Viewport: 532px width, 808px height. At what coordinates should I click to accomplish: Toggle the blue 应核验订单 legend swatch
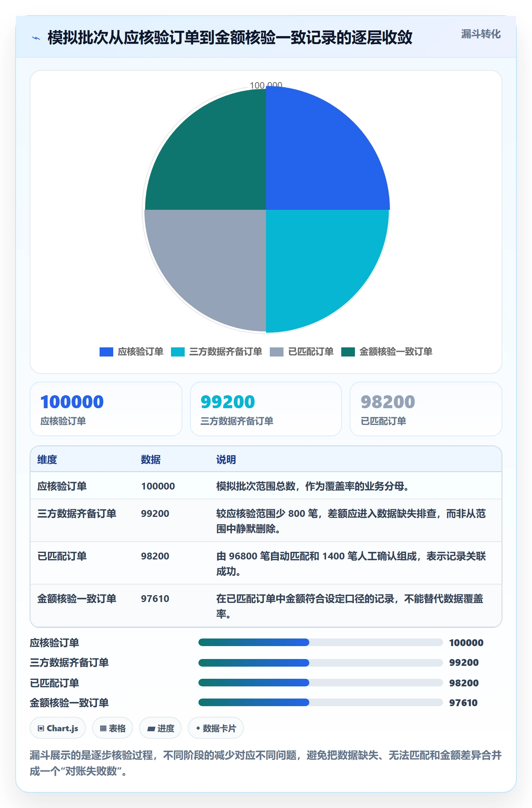106,352
